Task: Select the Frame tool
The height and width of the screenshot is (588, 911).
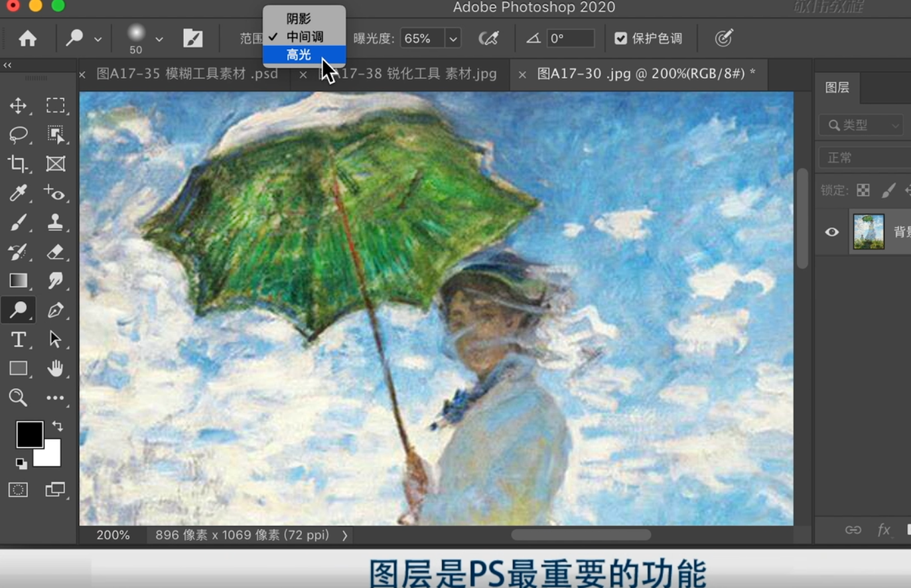Action: point(56,164)
